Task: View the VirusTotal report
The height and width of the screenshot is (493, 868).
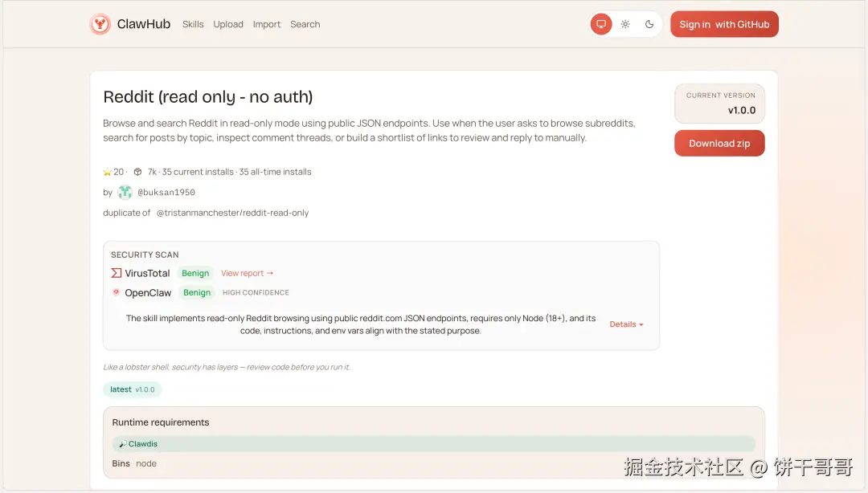Action: [247, 273]
